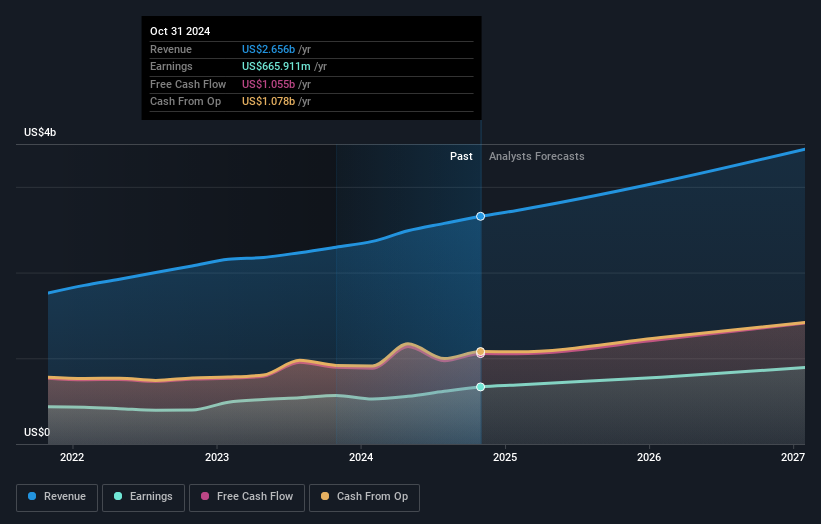Click the 2024 x-axis label
Screen dimensions: 821x524
pyautogui.click(x=361, y=457)
